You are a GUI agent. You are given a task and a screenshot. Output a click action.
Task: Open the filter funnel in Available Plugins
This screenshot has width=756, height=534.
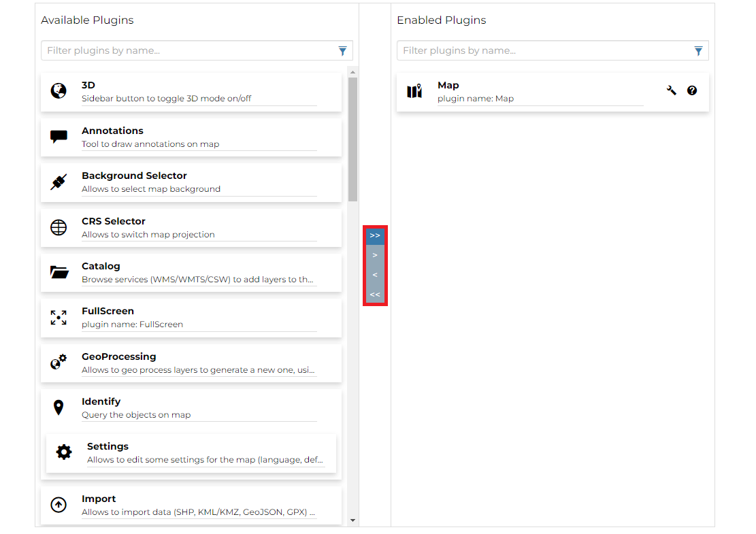click(343, 50)
